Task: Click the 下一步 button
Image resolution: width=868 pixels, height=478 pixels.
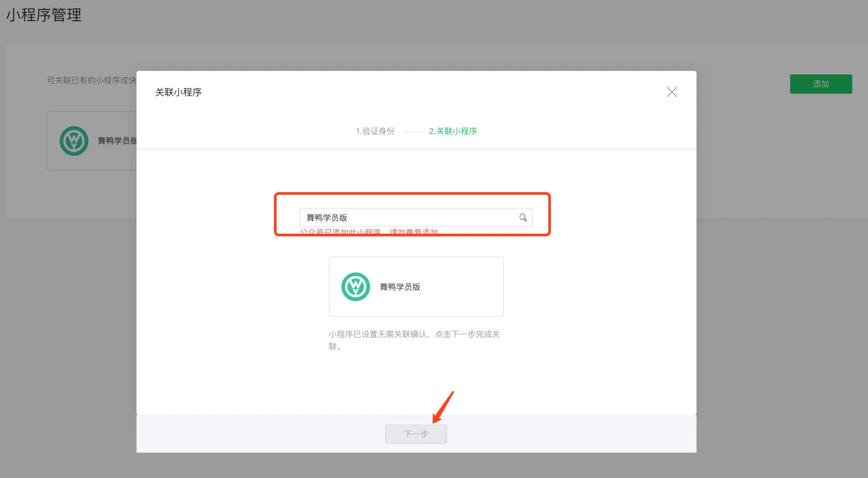Action: pyautogui.click(x=416, y=434)
